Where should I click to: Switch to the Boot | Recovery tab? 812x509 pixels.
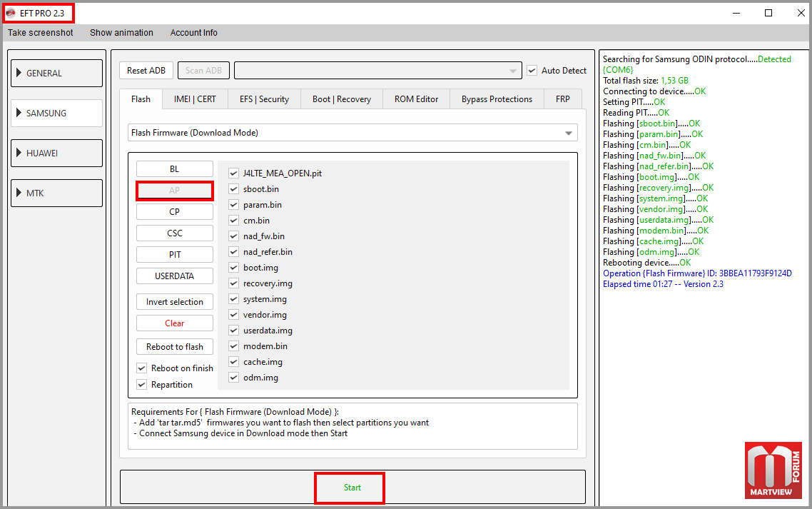(x=342, y=99)
